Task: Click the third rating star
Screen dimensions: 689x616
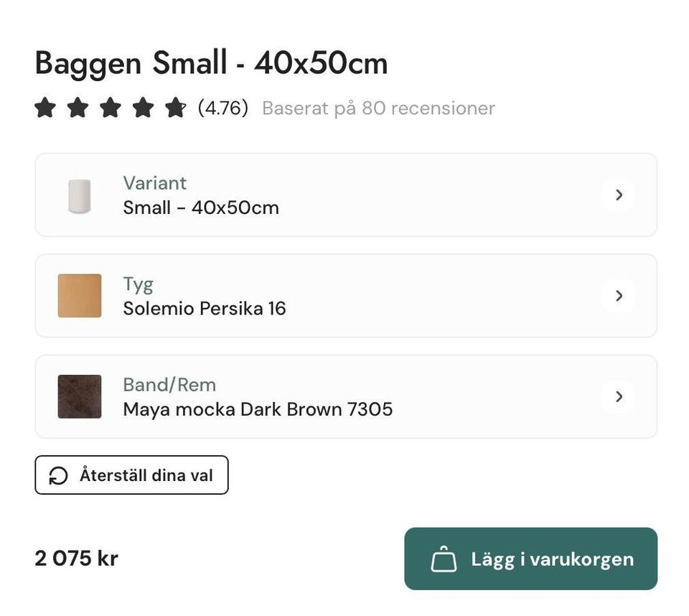Action: point(111,108)
